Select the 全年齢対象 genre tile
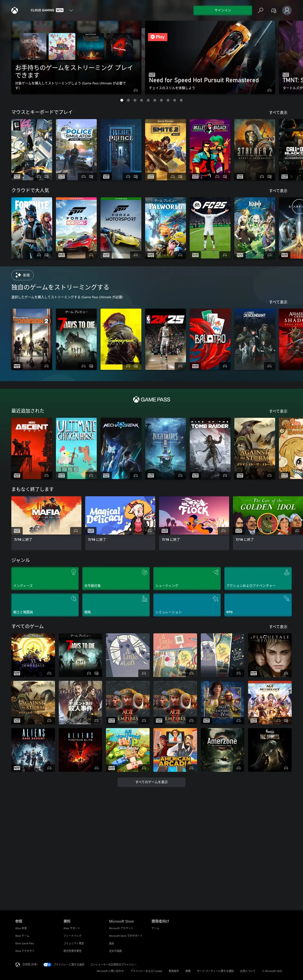The height and width of the screenshot is (980, 303). pos(116,578)
